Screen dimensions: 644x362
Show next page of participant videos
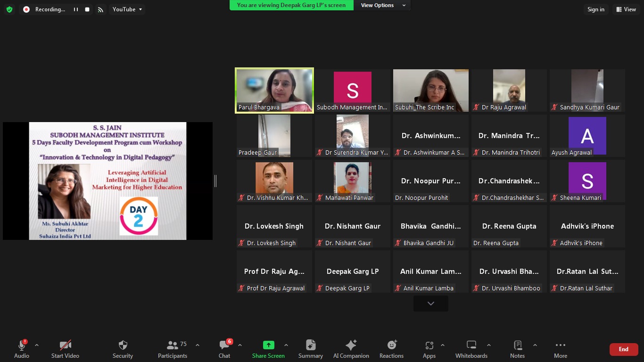click(430, 304)
